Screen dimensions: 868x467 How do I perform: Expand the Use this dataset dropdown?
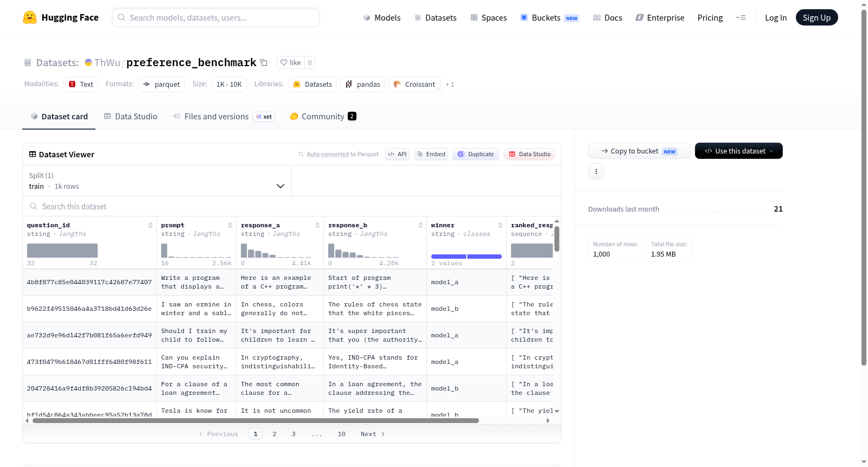pyautogui.click(x=738, y=151)
